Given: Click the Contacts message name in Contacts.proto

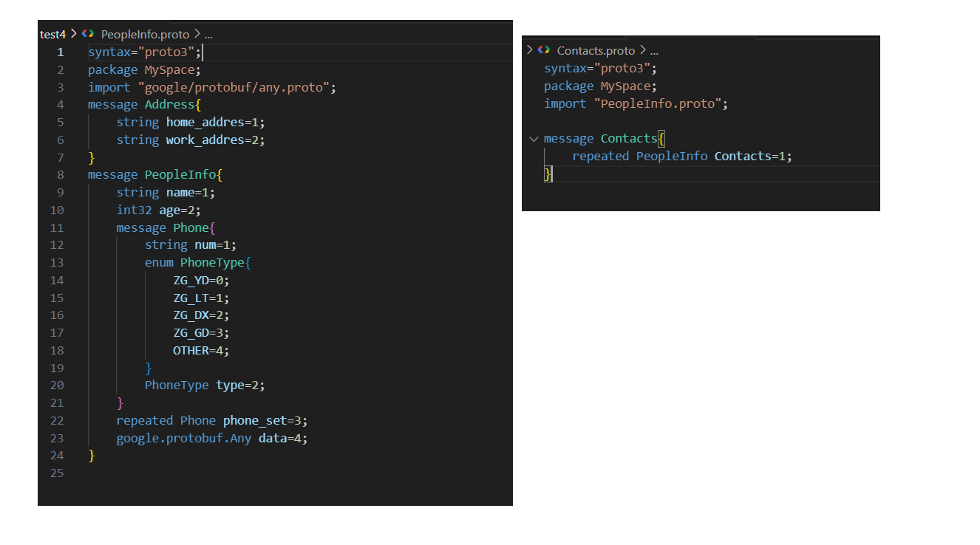Looking at the screenshot, I should pyautogui.click(x=629, y=139).
